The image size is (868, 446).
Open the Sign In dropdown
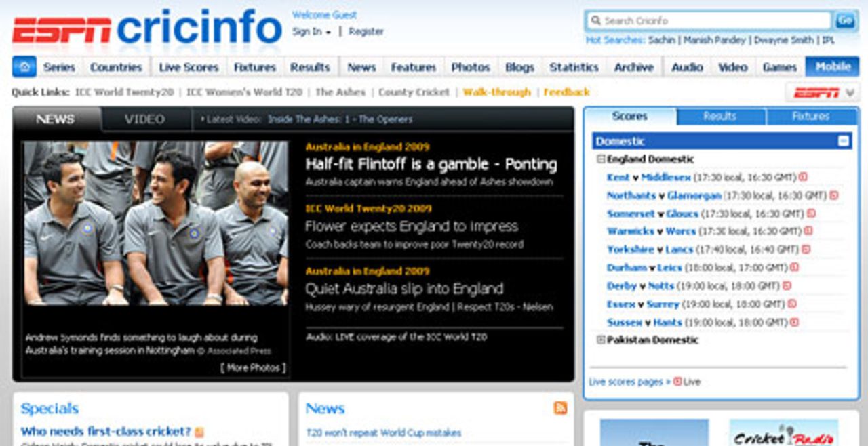click(311, 32)
